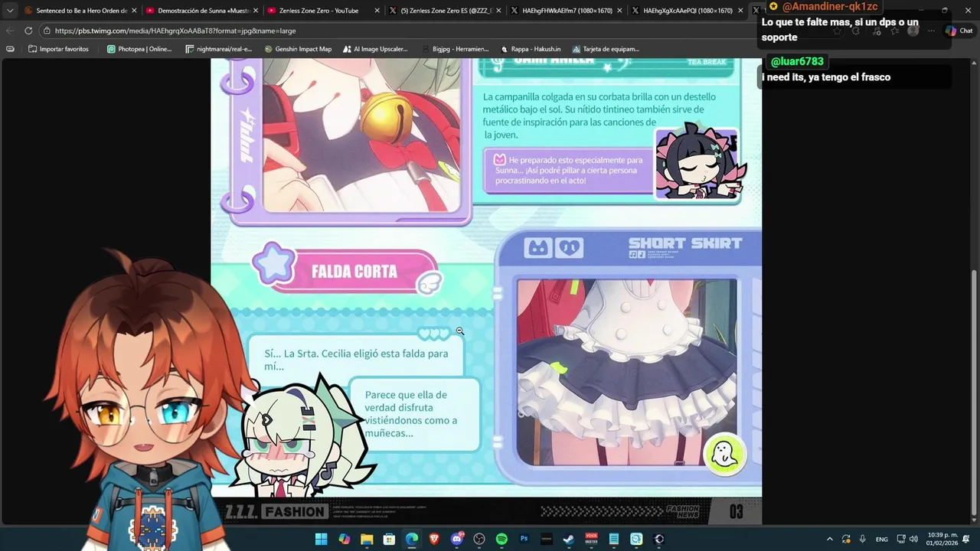Open network settings tray icon
Image resolution: width=980 pixels, height=551 pixels.
901,539
